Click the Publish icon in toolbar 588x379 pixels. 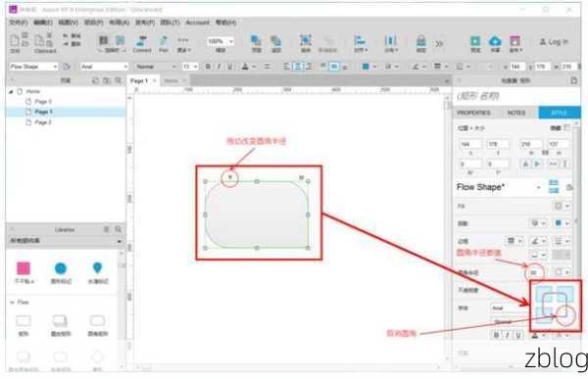point(514,43)
